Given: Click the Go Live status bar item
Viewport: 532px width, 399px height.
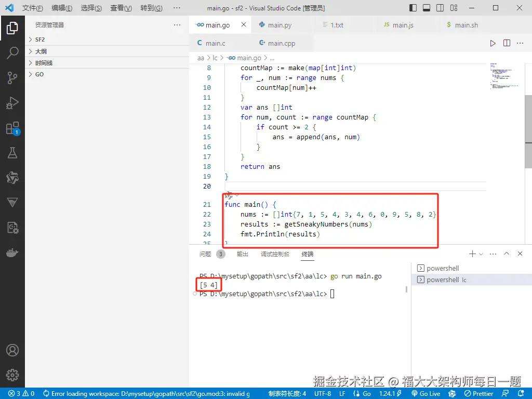Looking at the screenshot, I should [x=426, y=394].
